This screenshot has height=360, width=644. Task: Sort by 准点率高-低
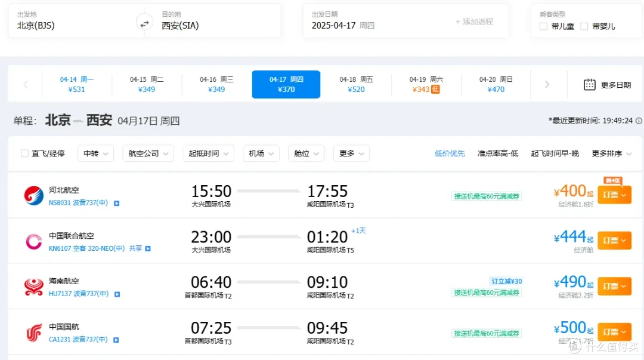[498, 153]
